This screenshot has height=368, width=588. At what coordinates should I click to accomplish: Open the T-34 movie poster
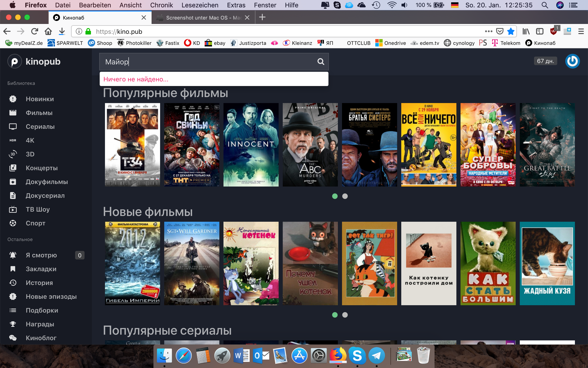[x=133, y=145]
